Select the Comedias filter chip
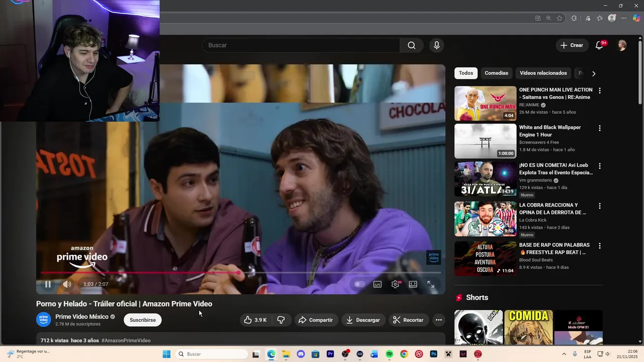Image resolution: width=644 pixels, height=362 pixels. coord(497,73)
